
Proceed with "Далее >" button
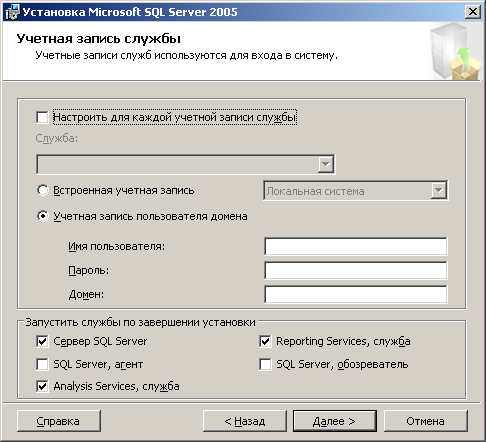pyautogui.click(x=335, y=421)
